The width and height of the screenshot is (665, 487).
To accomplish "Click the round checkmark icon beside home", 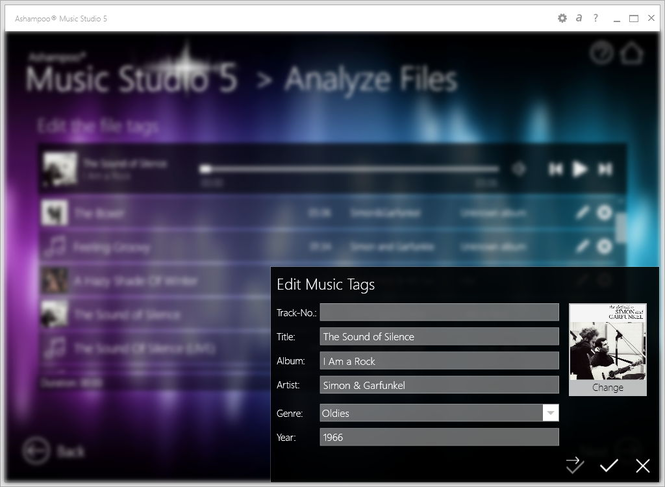I will (601, 53).
